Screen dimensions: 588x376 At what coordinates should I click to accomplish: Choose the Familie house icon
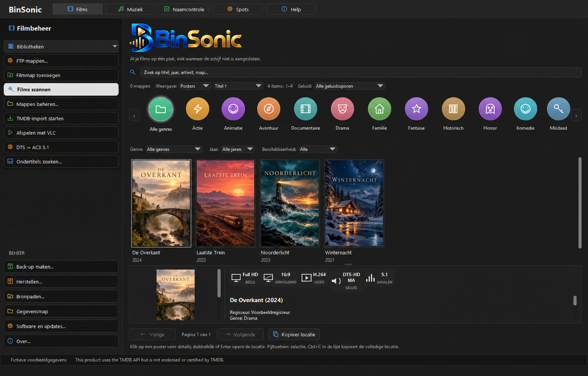(x=379, y=109)
